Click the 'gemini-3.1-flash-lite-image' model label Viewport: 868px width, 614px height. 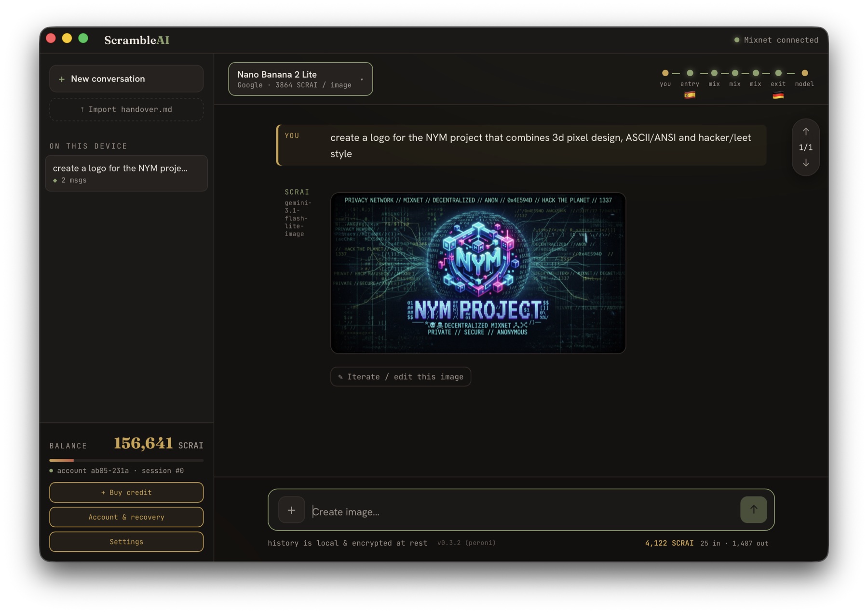click(x=298, y=218)
